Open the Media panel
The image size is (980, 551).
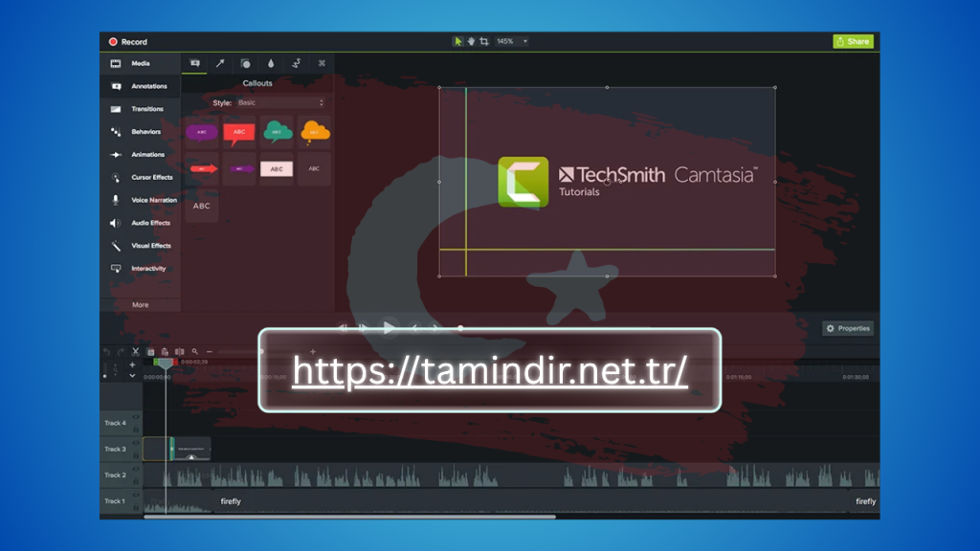(x=140, y=63)
